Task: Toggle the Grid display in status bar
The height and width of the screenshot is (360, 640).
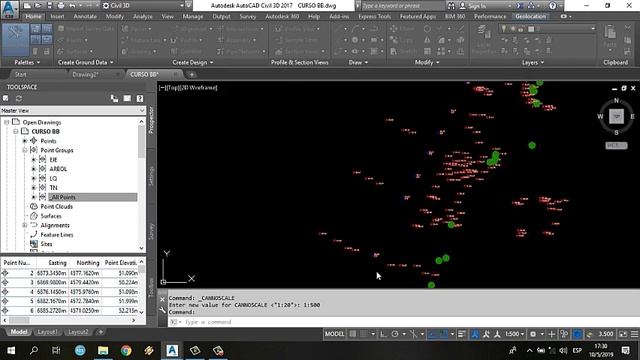Action: [x=353, y=334]
